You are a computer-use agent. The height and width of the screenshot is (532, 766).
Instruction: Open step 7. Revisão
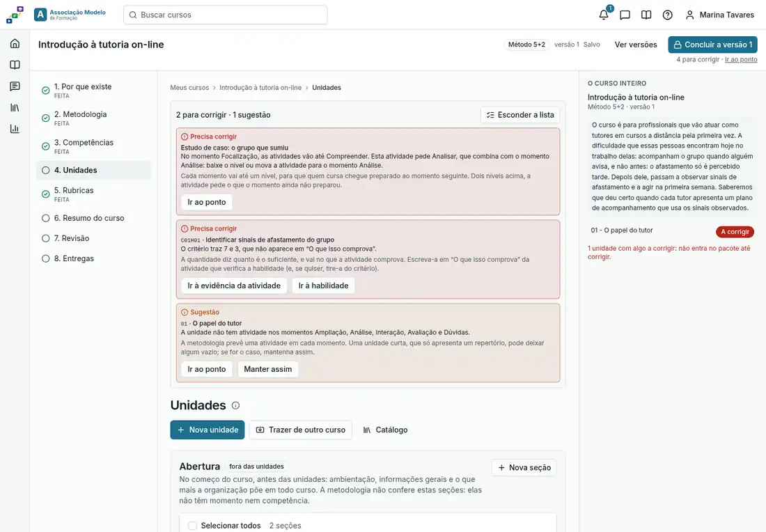pyautogui.click(x=93, y=238)
